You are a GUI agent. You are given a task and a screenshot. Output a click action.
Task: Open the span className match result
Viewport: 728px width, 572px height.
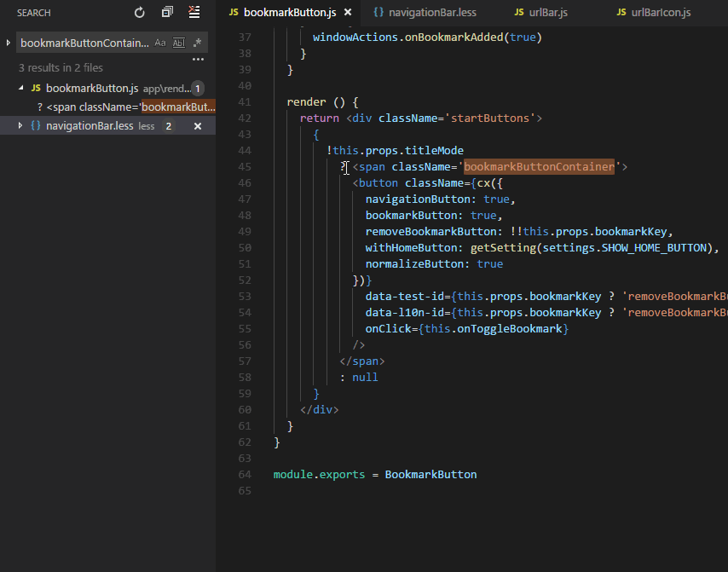tap(126, 107)
